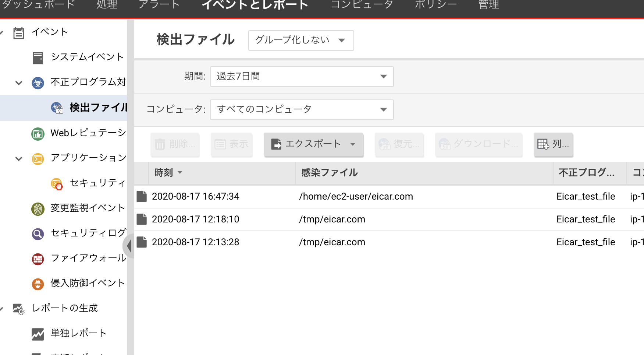Switch to the コンピュータ menu tab
Viewport: 644px width, 355px height.
[362, 5]
